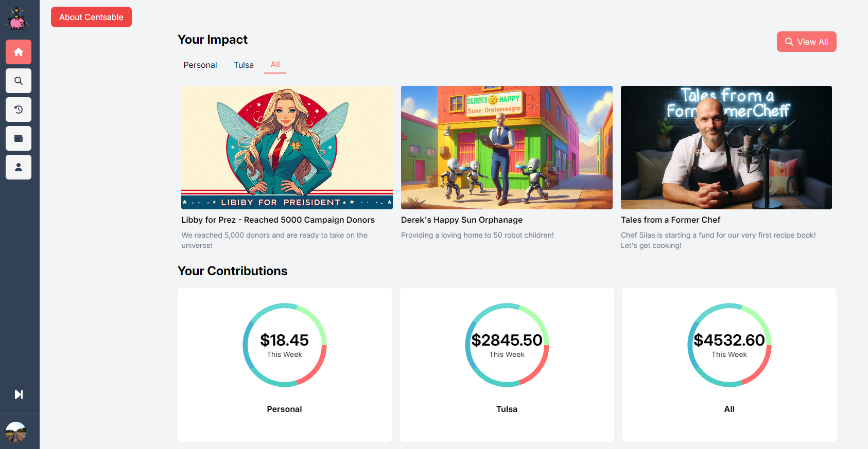The width and height of the screenshot is (868, 449).
Task: Click the Personal $18.45 contribution ring
Action: click(x=284, y=345)
